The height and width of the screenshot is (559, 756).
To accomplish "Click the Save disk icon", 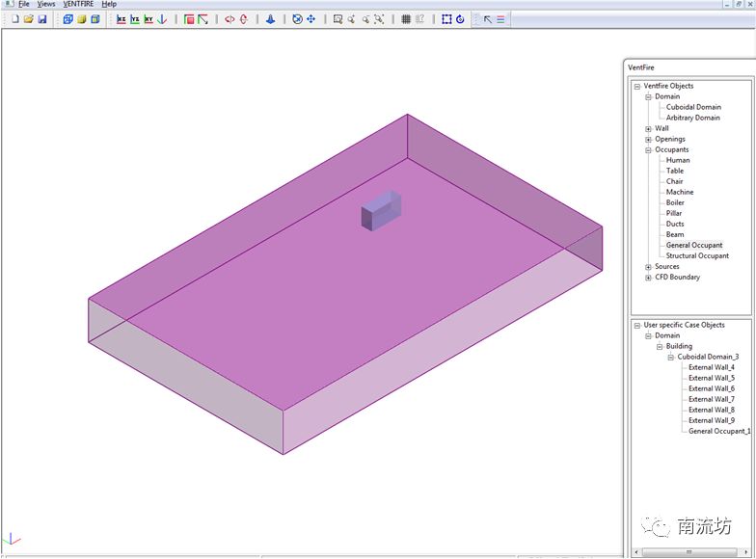I will tap(42, 19).
